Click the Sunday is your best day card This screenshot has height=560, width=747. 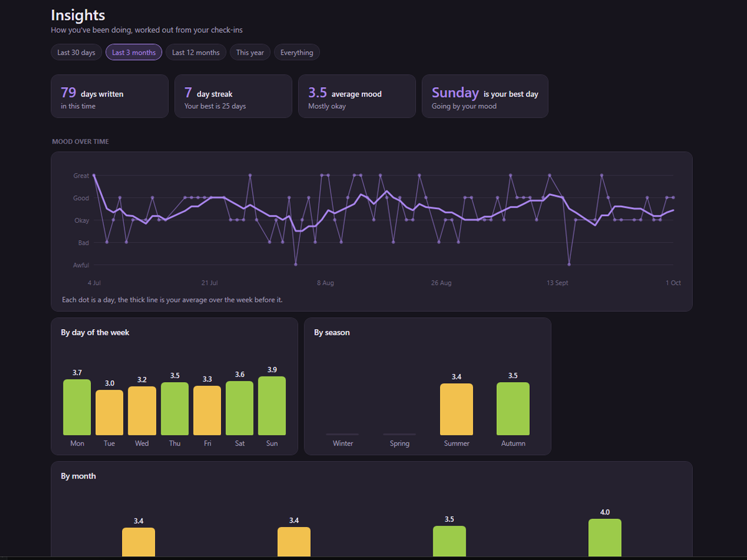[x=485, y=96]
